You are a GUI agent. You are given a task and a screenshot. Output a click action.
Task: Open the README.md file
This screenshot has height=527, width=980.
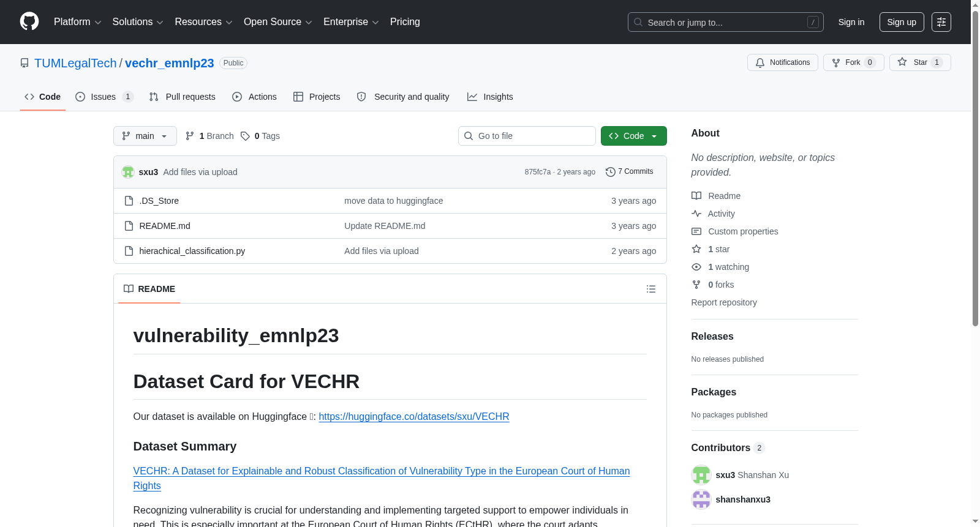point(165,226)
